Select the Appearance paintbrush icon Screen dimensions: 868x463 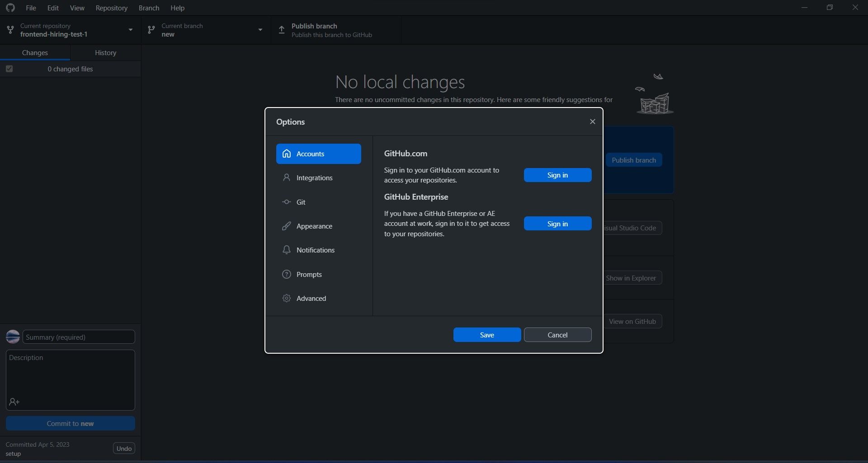point(287,226)
